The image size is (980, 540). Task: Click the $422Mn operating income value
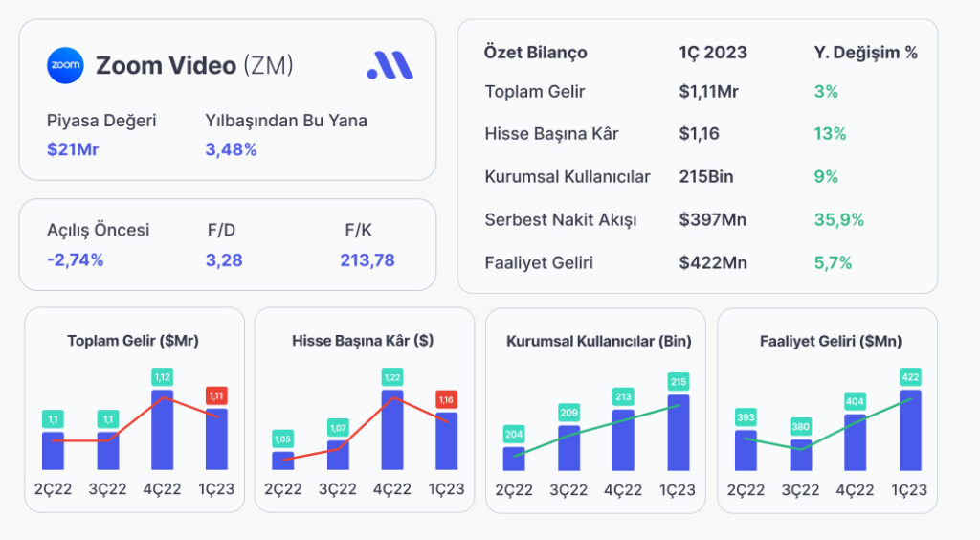click(x=713, y=262)
